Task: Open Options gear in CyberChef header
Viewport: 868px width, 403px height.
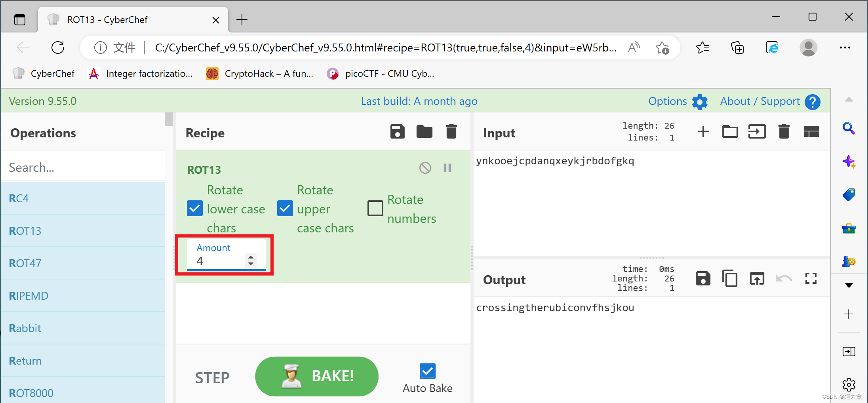Action: pyautogui.click(x=700, y=102)
